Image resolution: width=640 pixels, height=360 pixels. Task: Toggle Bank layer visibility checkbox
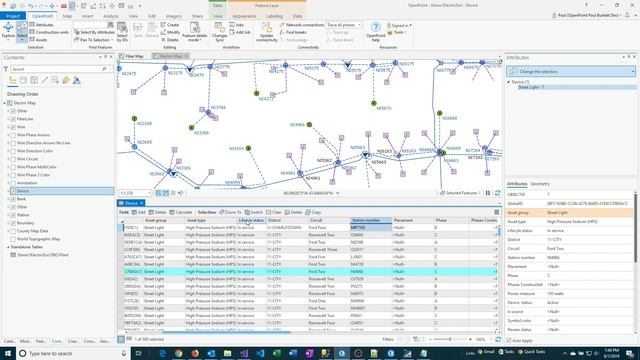(13, 199)
